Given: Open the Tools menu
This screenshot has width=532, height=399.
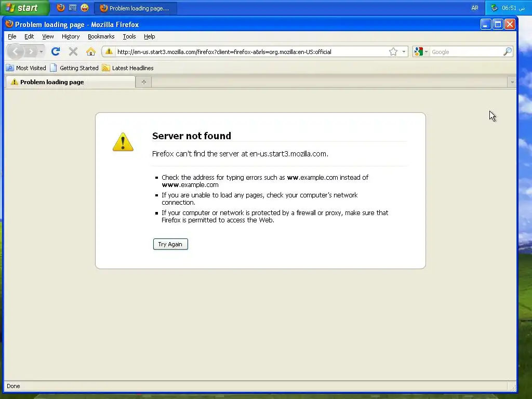Looking at the screenshot, I should 129,36.
